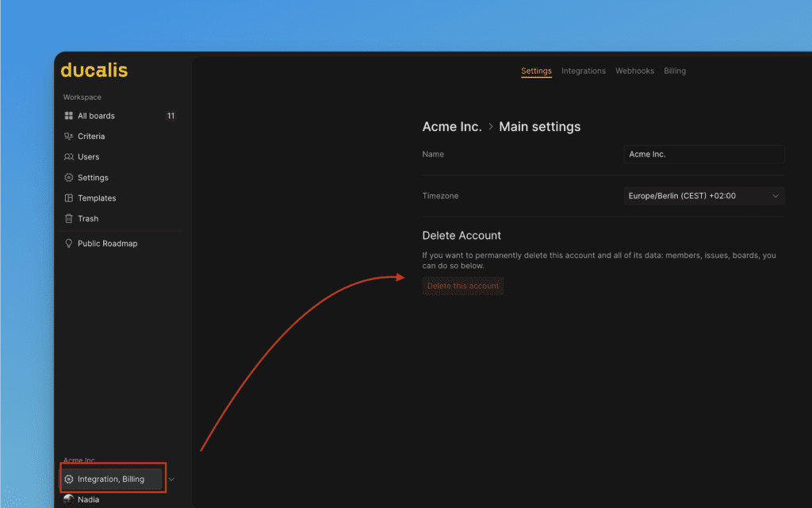Viewport: 812px width, 508px height.
Task: Click Nadia's profile avatar
Action: (x=69, y=500)
